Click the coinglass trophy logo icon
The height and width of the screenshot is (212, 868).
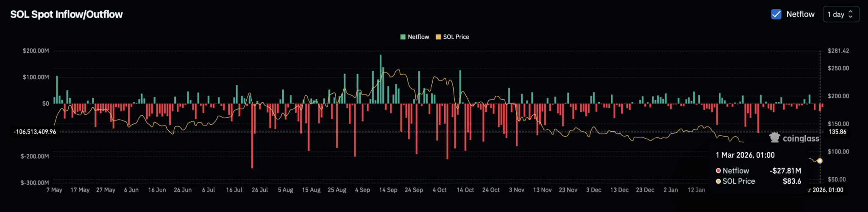point(775,138)
